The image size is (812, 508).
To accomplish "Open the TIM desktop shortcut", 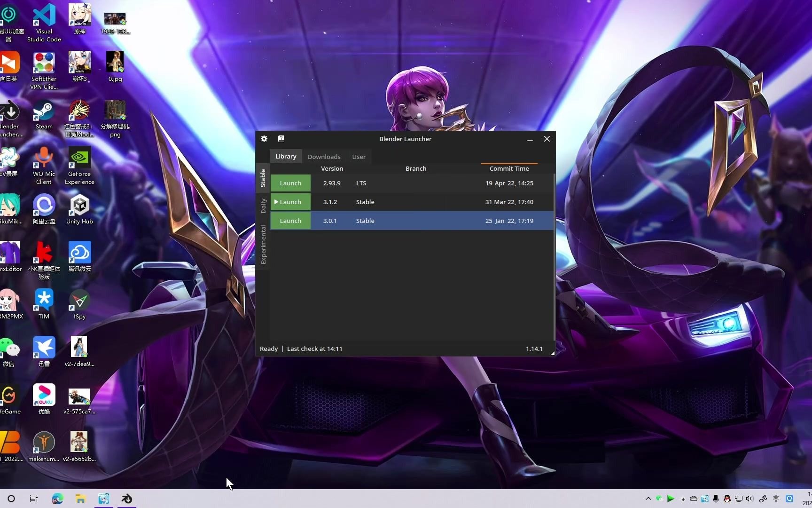I will click(x=44, y=305).
